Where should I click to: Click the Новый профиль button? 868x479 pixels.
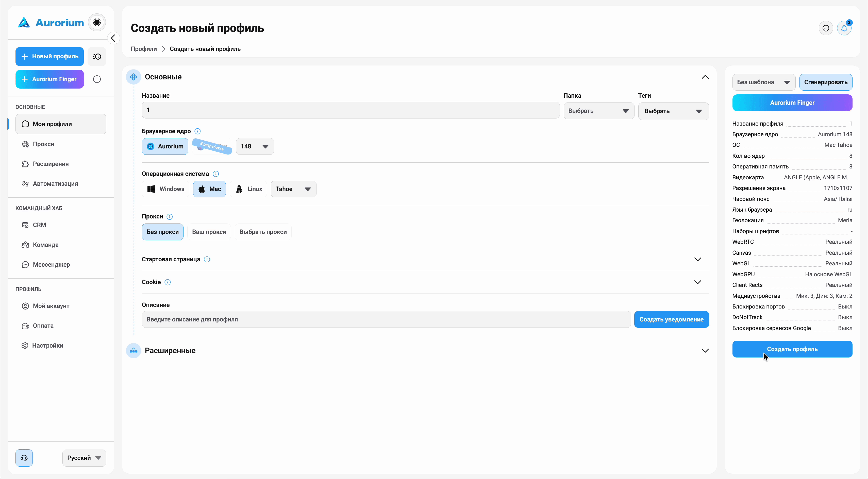(x=49, y=57)
